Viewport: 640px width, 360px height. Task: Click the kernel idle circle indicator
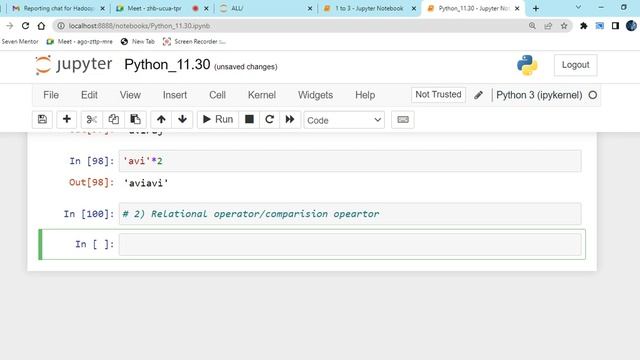pos(593,95)
